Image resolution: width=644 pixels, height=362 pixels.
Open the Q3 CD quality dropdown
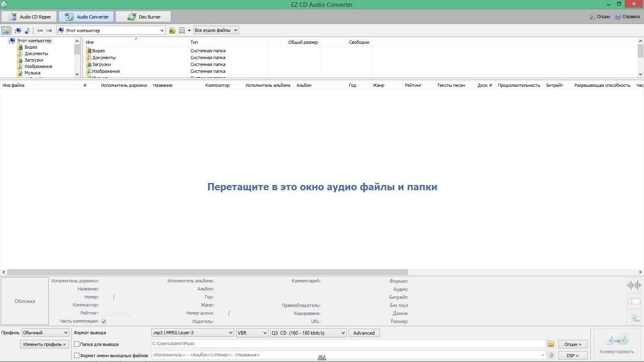click(x=308, y=333)
